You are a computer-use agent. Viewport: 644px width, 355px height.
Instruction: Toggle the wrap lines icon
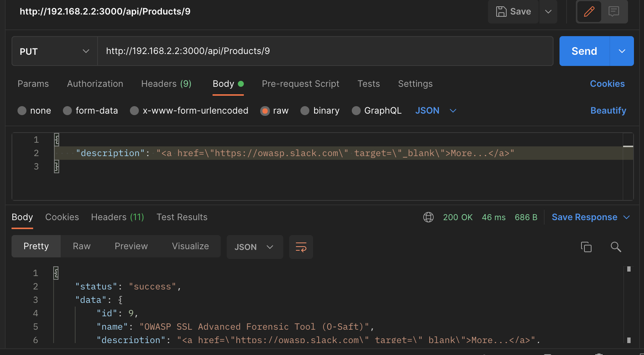301,247
